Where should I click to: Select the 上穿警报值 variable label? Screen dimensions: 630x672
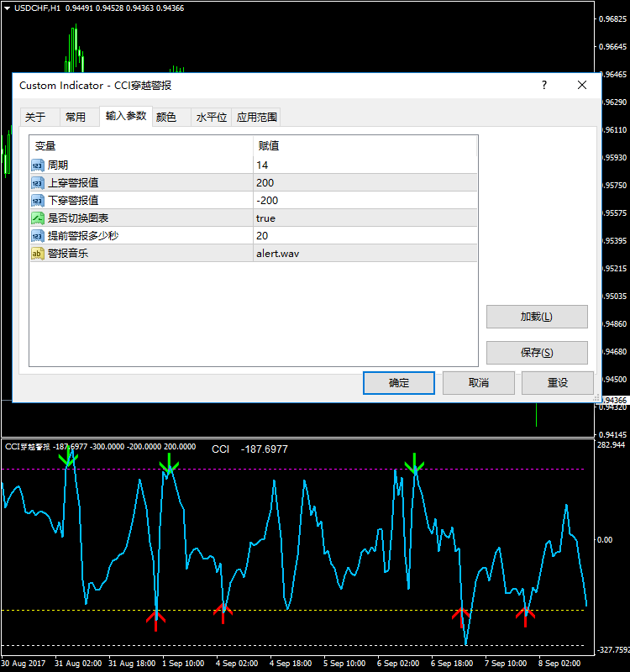73,183
